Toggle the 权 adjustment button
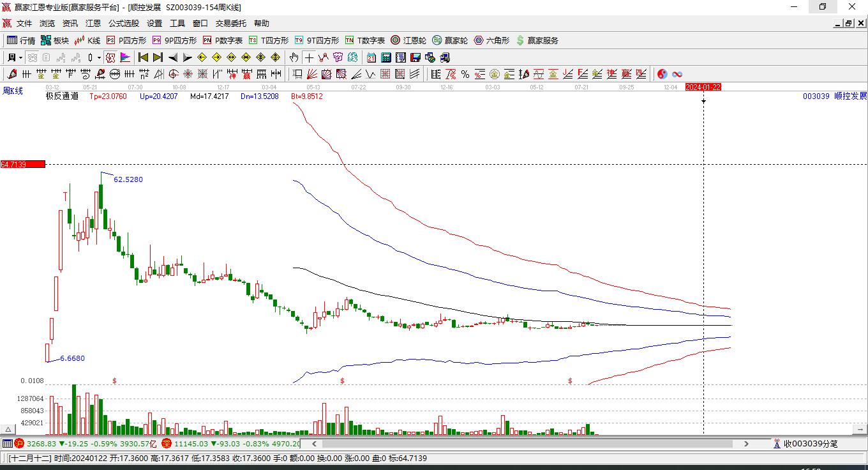This screenshot has width=868, height=470. click(110, 57)
